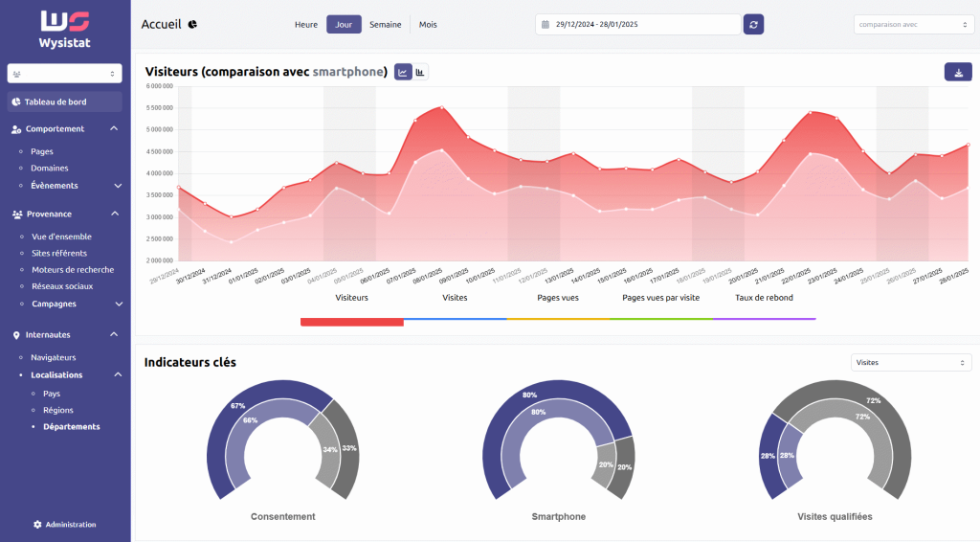Screen dimensions: 980x542
Task: Switch to bar chart view
Action: click(420, 72)
